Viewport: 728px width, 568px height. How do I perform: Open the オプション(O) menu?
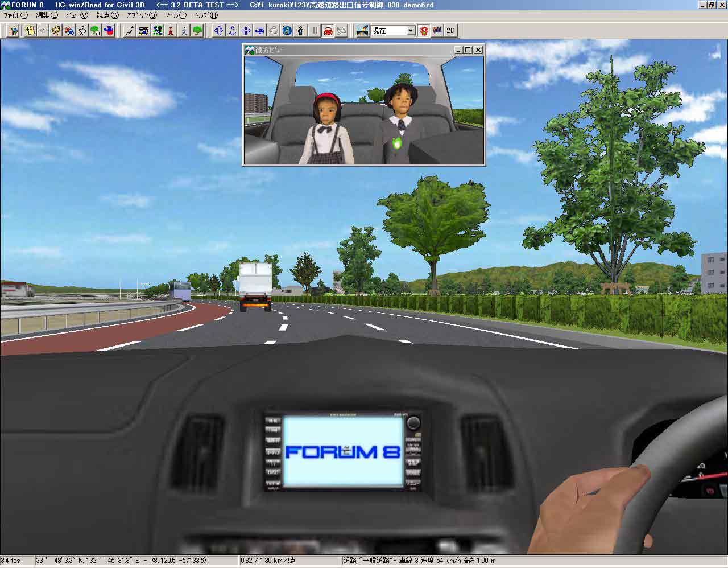[x=142, y=15]
